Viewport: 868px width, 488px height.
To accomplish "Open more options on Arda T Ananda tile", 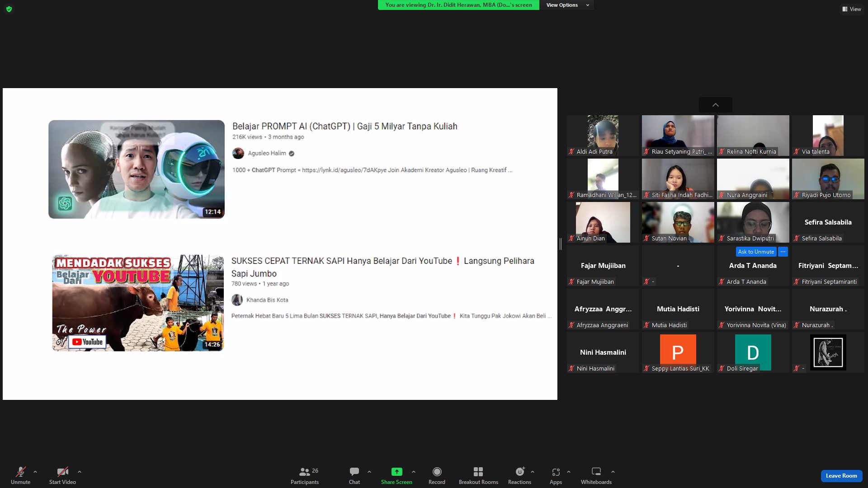I will pos(783,252).
